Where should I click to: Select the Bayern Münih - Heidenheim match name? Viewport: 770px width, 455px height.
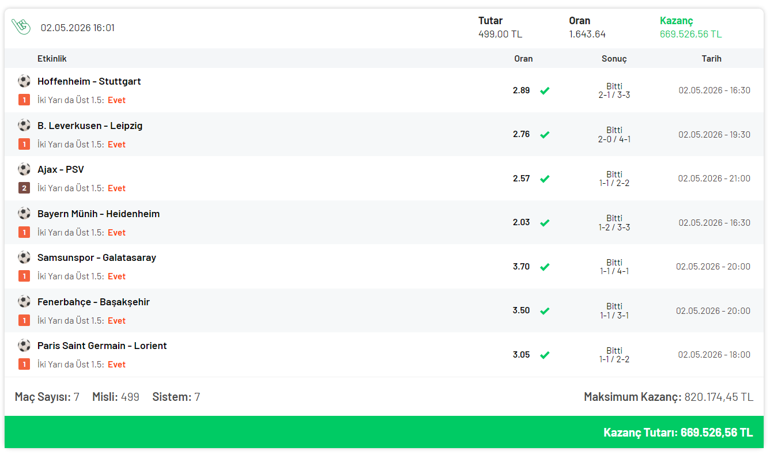coord(98,214)
